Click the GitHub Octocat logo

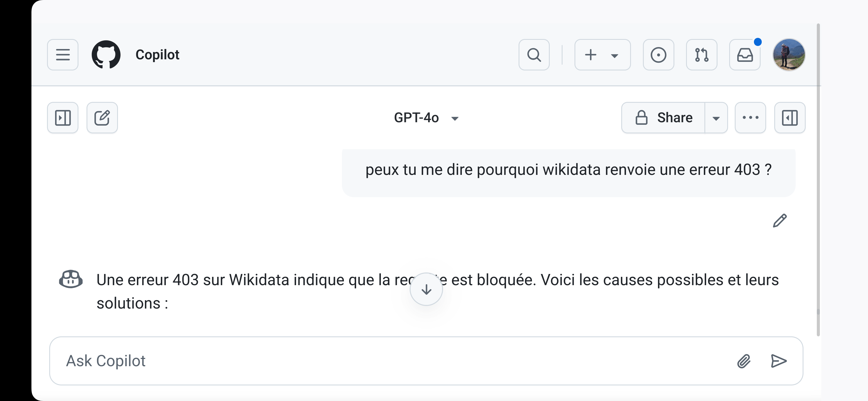coord(106,55)
